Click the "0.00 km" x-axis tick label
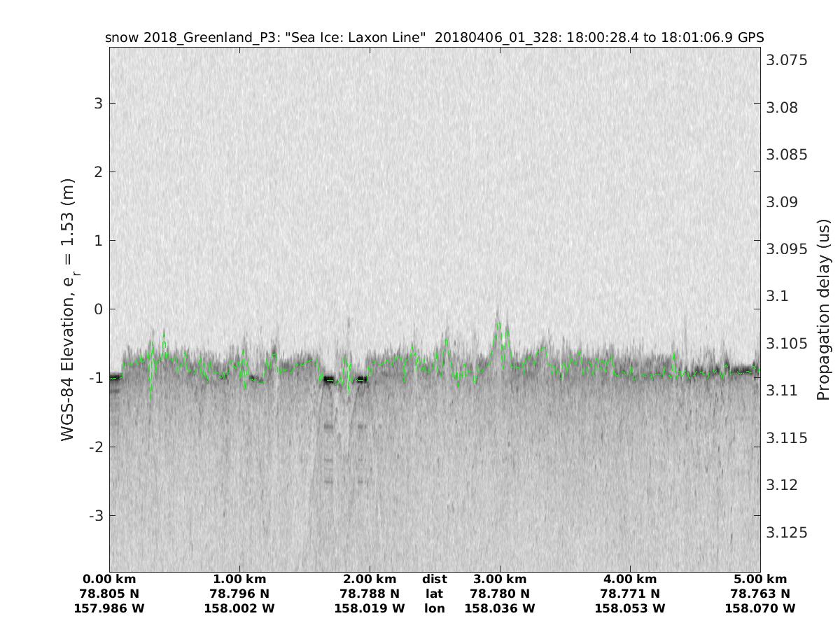 [109, 580]
